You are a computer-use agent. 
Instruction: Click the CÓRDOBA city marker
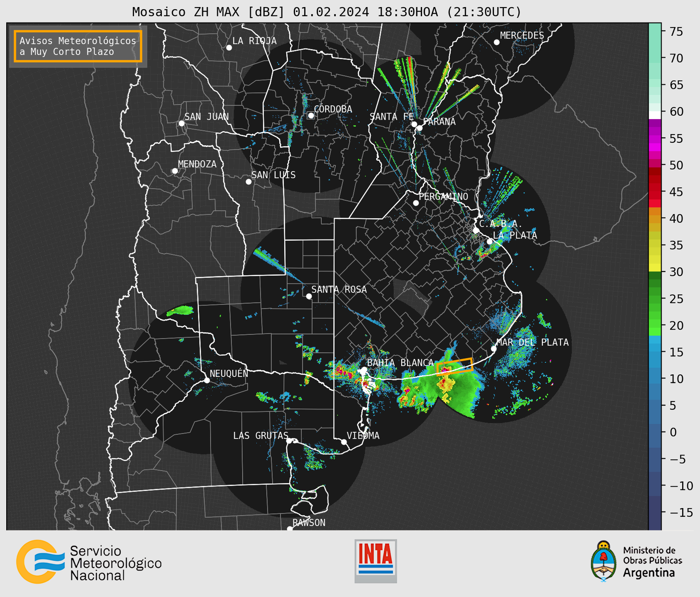tap(311, 115)
